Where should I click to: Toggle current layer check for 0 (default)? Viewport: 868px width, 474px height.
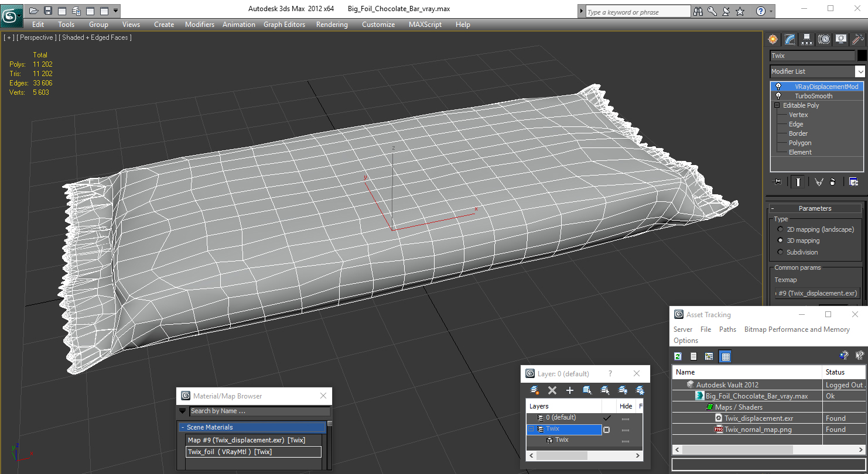click(607, 418)
